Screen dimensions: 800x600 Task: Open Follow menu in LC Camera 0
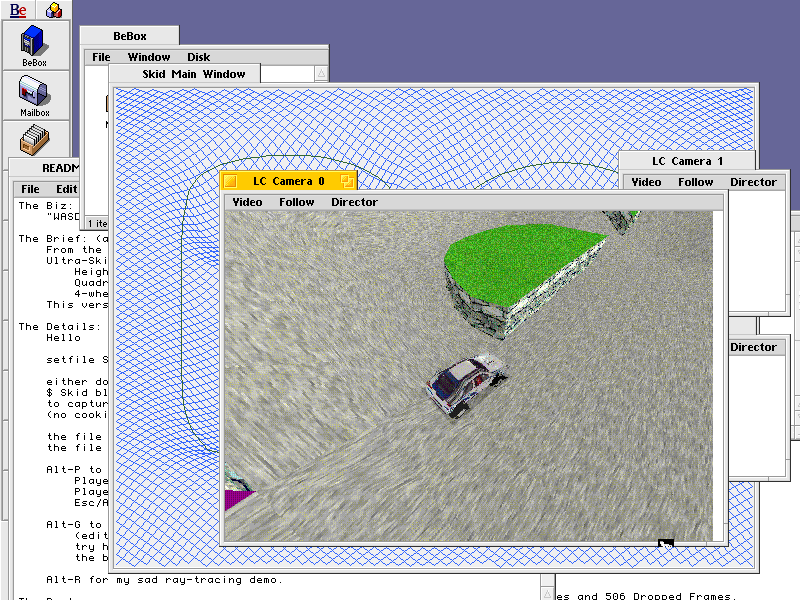tap(296, 202)
